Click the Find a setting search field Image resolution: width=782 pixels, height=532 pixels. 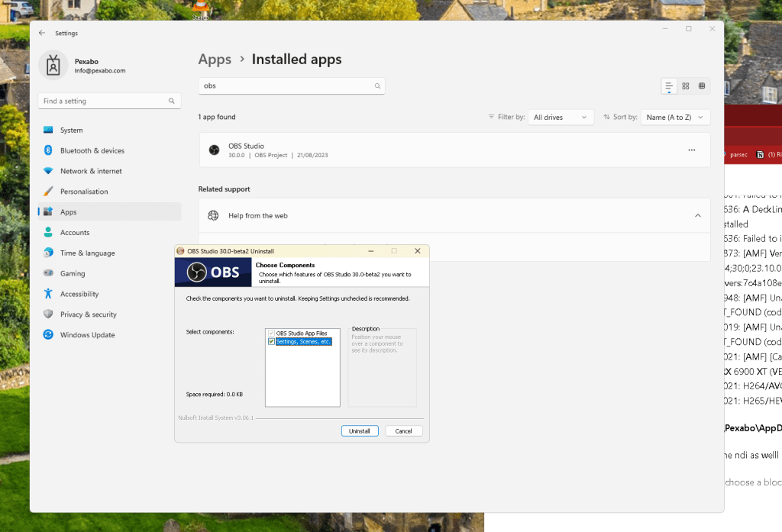[110, 101]
